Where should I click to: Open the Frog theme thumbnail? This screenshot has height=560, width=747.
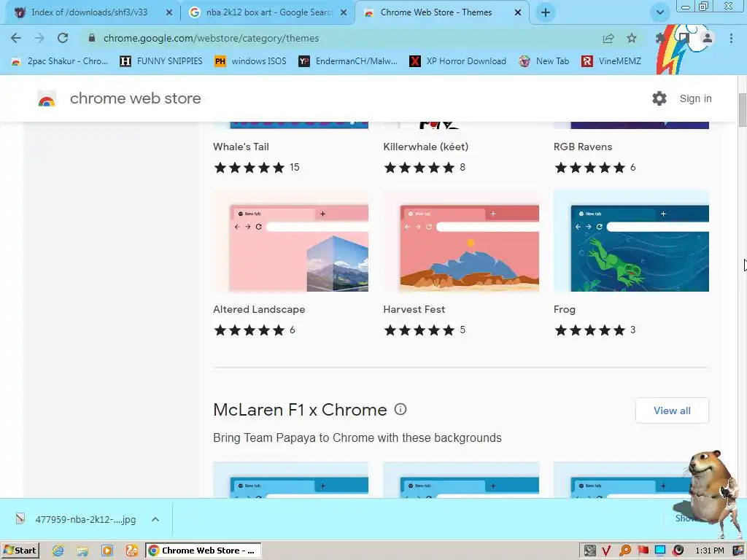(x=631, y=241)
